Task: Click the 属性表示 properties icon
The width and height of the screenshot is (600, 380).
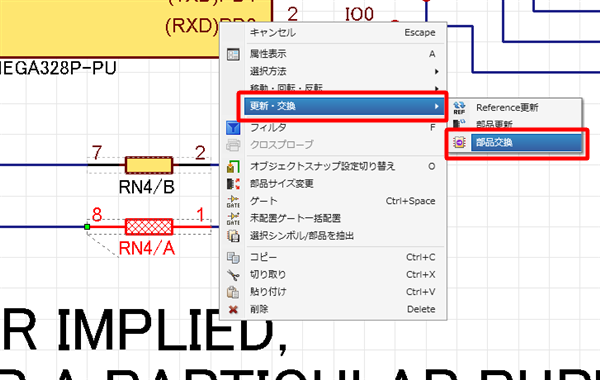Action: point(233,54)
